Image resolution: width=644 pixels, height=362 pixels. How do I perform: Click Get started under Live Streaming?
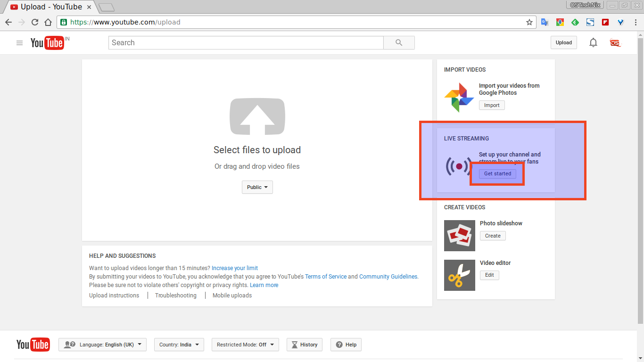point(497,173)
